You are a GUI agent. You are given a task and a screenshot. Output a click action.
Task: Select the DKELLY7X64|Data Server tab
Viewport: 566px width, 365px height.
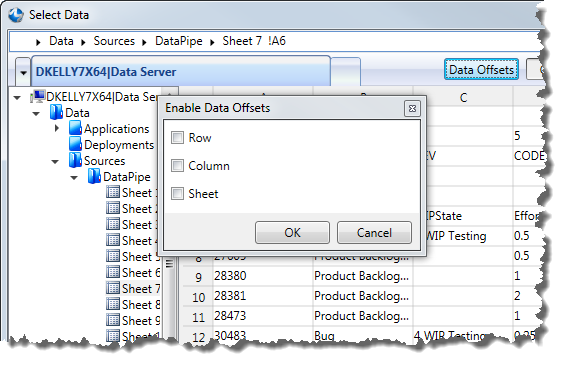(180, 71)
